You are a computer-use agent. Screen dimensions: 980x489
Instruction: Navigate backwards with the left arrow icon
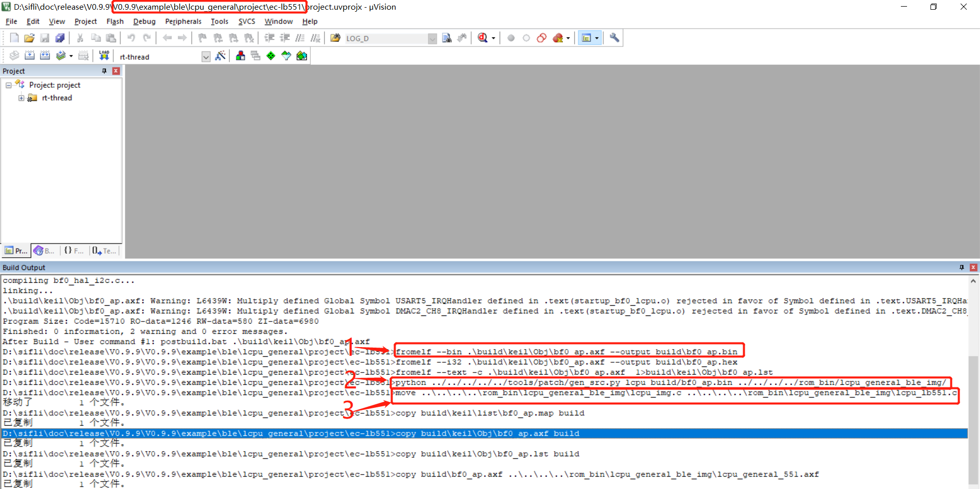point(167,38)
